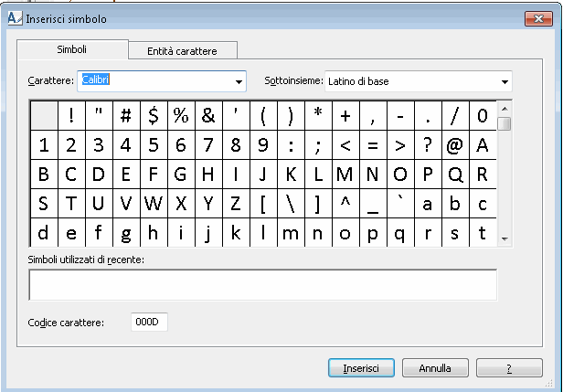Select the equals = symbol
Image resolution: width=563 pixels, height=392 pixels.
coord(373,144)
